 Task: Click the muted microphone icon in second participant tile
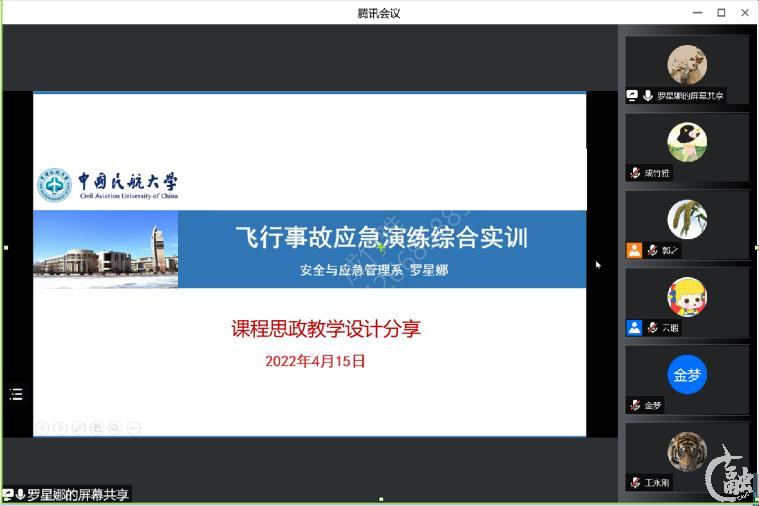point(635,173)
